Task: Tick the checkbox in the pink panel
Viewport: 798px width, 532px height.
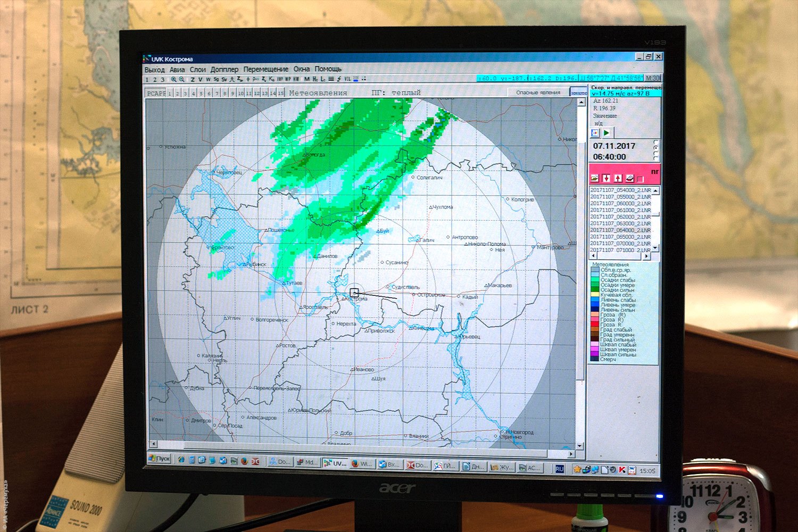Action: click(x=641, y=179)
